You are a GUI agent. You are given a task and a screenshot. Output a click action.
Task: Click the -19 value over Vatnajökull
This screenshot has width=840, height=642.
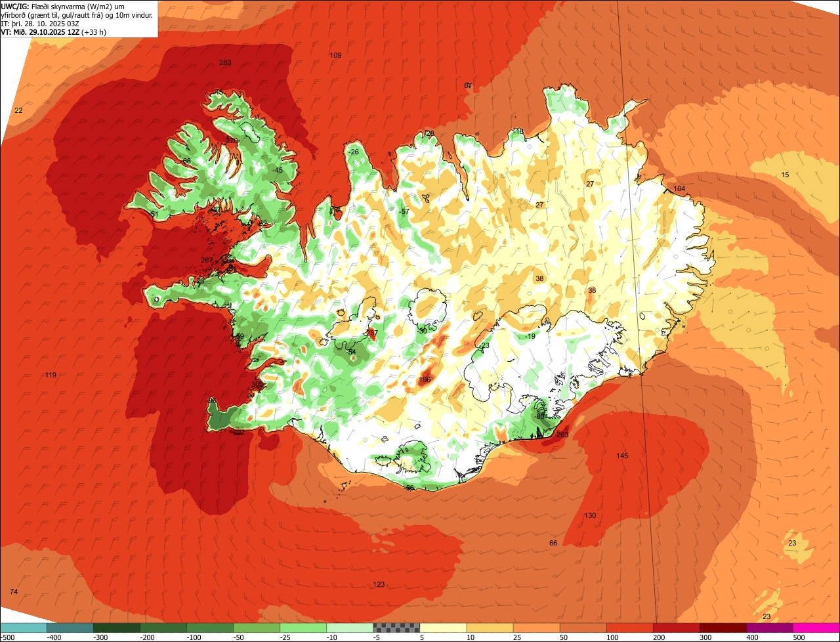(x=530, y=336)
